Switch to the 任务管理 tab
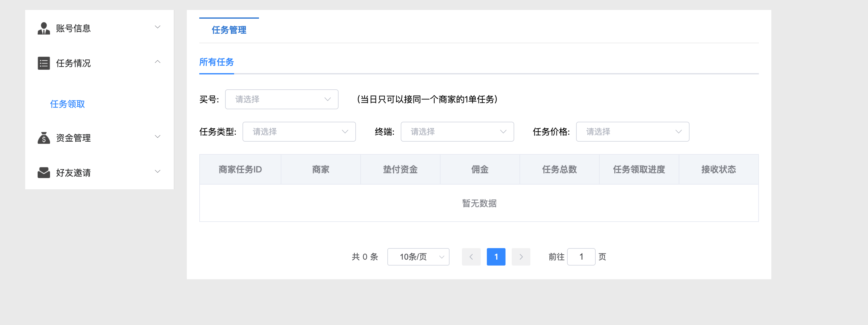Viewport: 868px width, 325px height. pos(229,30)
